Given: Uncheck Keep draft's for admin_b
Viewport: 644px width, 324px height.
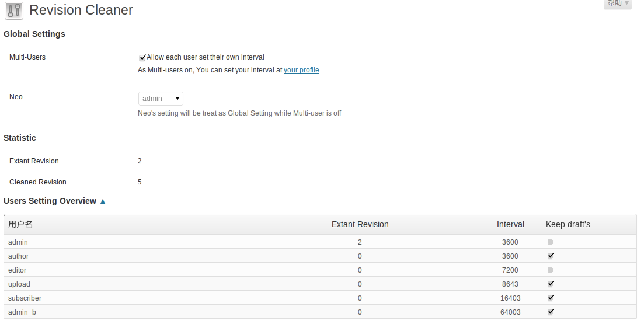Looking at the screenshot, I should pyautogui.click(x=550, y=312).
